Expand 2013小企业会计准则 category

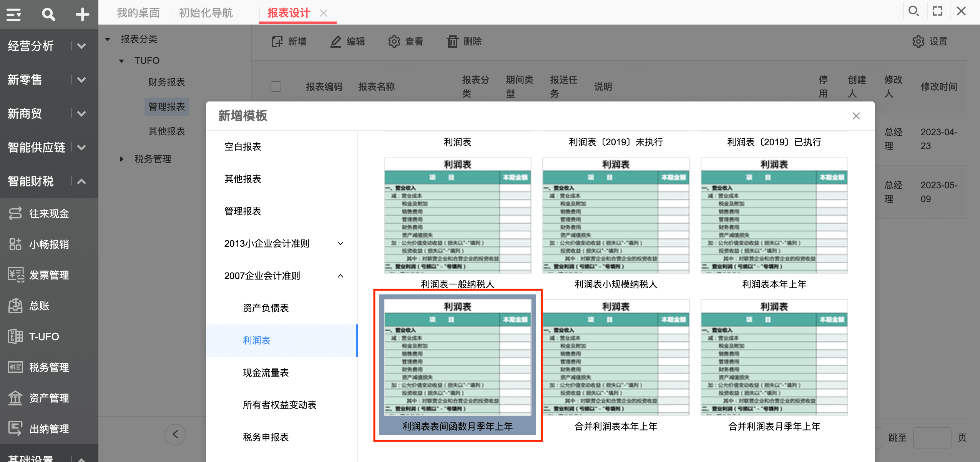click(x=341, y=243)
